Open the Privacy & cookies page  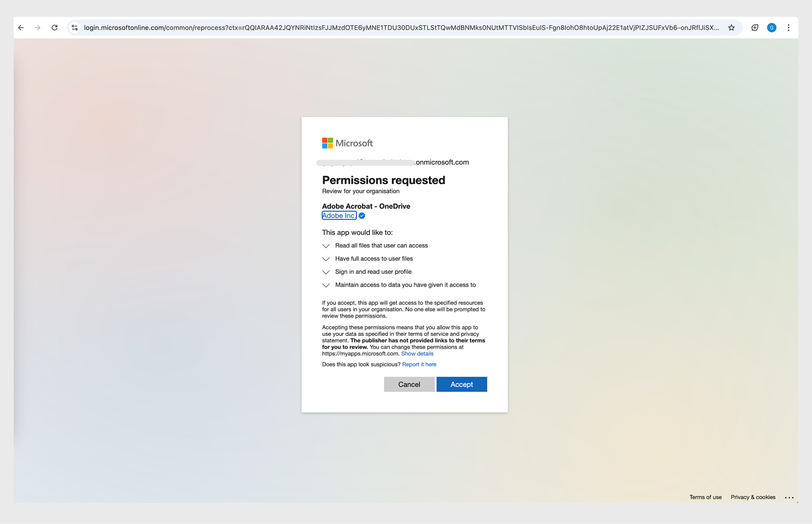(753, 497)
